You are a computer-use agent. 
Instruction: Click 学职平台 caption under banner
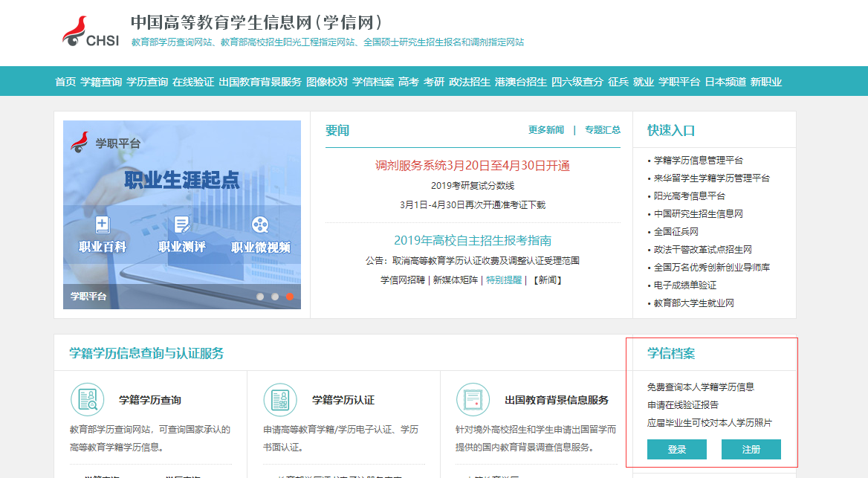point(88,297)
